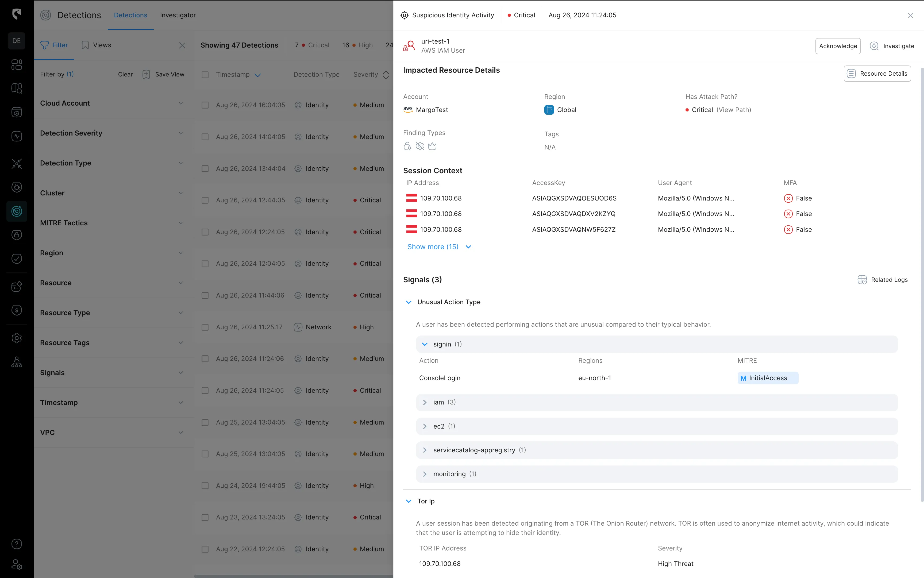Image resolution: width=924 pixels, height=578 pixels.
Task: Click the company logo at sidebar top
Action: click(x=16, y=14)
